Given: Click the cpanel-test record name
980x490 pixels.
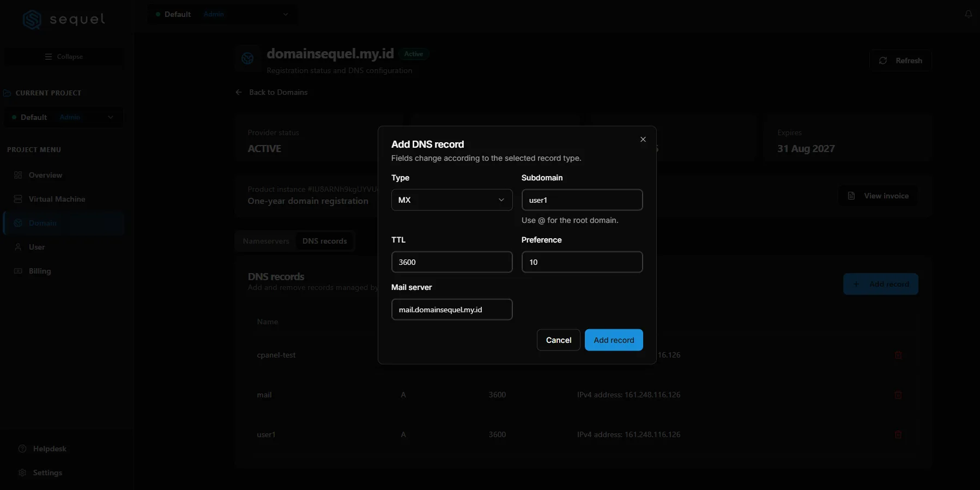Looking at the screenshot, I should tap(276, 355).
